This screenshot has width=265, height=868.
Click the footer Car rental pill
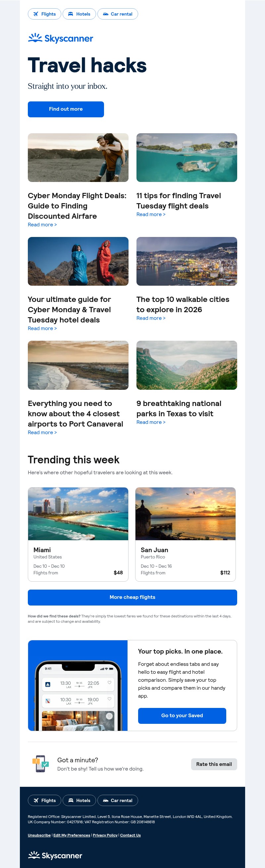coord(118,800)
